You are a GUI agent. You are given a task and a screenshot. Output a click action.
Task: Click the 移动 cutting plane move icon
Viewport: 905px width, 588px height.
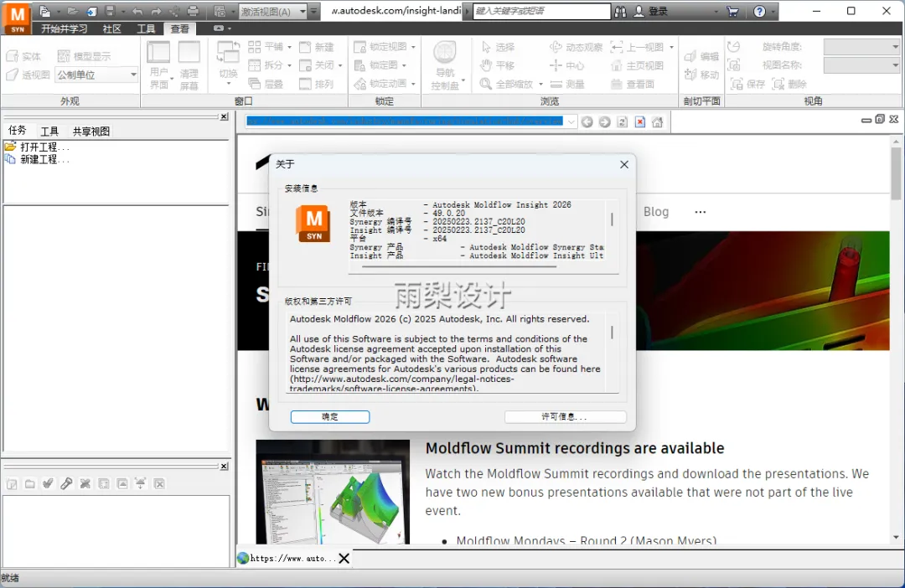pyautogui.click(x=701, y=75)
